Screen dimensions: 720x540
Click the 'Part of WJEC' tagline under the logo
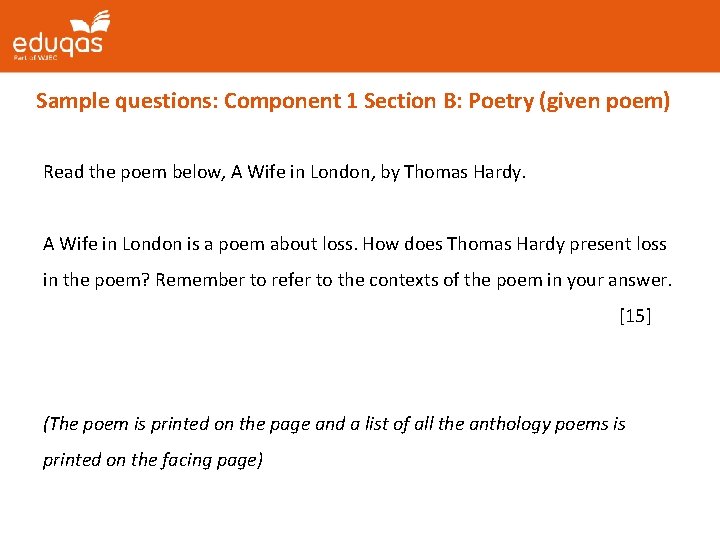36,59
